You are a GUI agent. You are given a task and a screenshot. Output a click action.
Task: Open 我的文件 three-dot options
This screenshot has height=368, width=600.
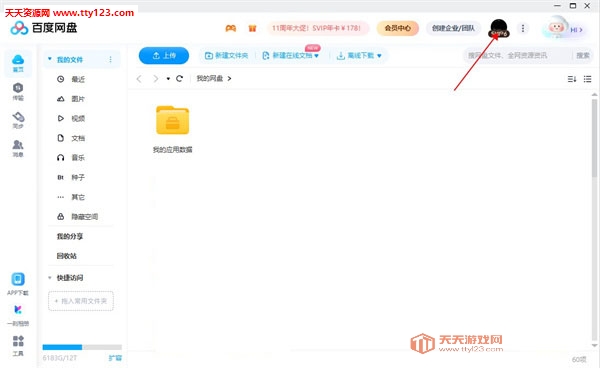click(110, 60)
